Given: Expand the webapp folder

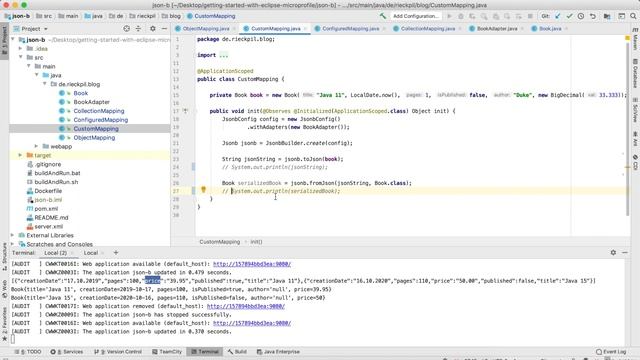Looking at the screenshot, I should (36, 146).
